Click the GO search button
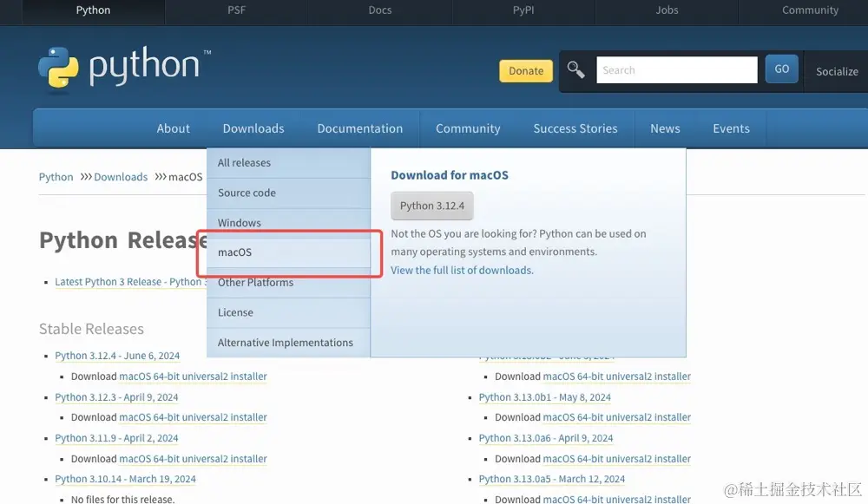Screen dimensions: 868x504 (782, 69)
